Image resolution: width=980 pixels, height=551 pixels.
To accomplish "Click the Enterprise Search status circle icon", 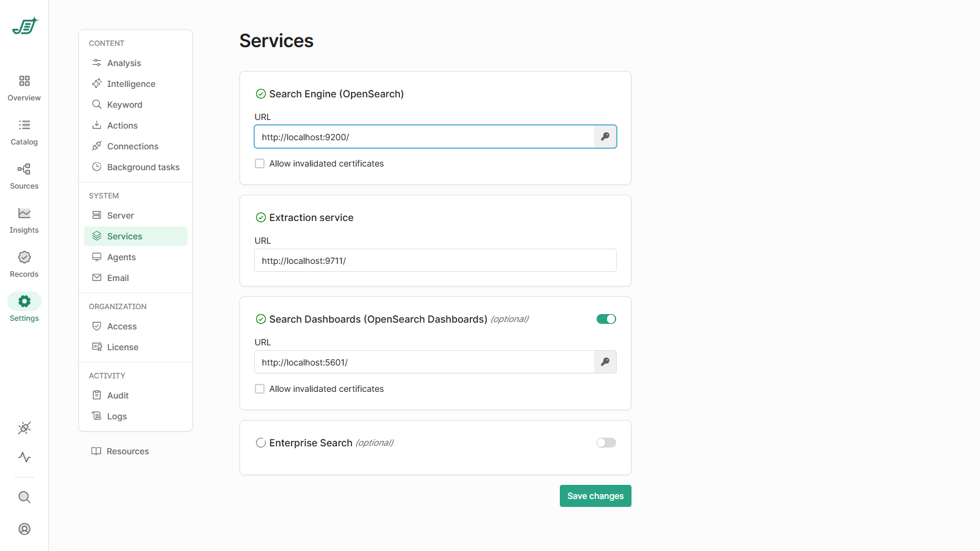I will pyautogui.click(x=261, y=443).
